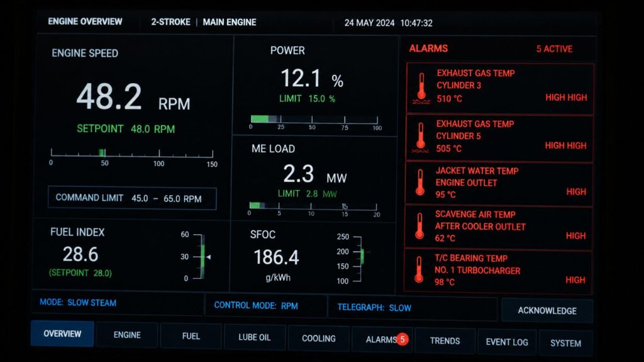Screen dimensions: 644x362
Task: Open the System tab
Action: coord(565,343)
